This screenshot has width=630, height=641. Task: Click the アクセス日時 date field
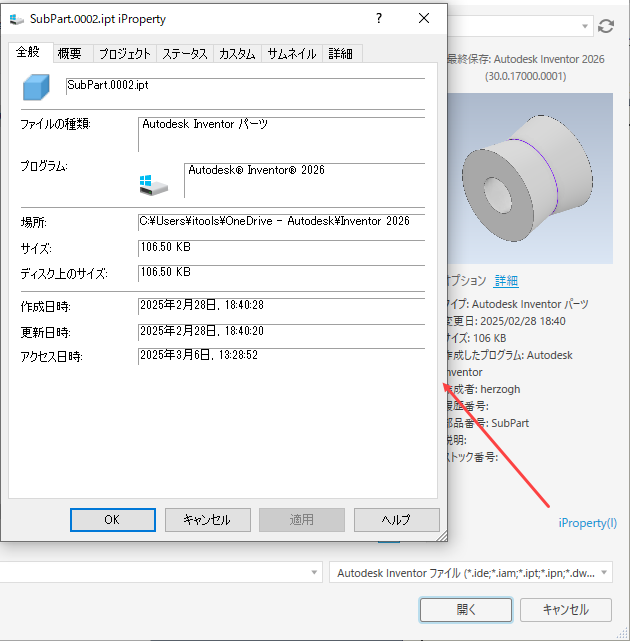pos(282,356)
